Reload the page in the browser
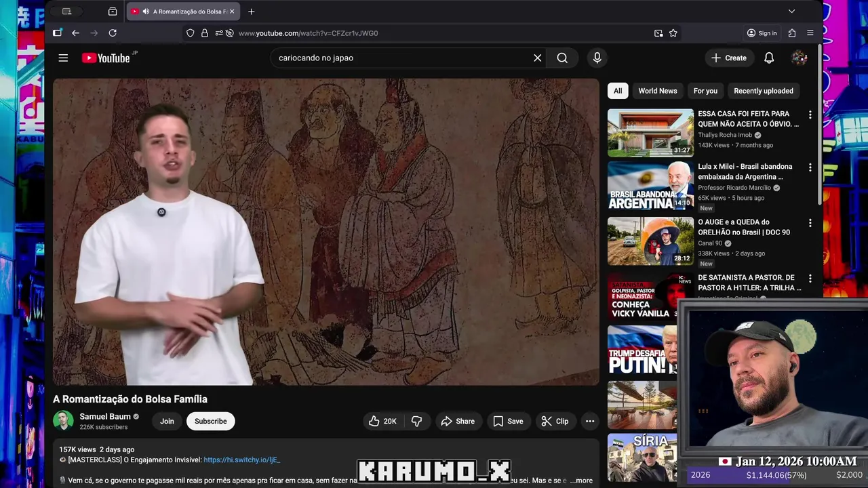The image size is (868, 488). pos(113,33)
